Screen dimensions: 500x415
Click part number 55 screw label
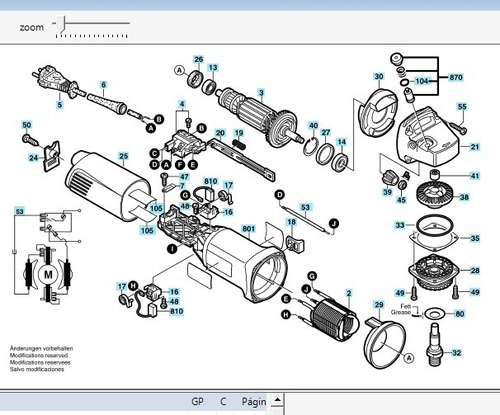click(462, 107)
